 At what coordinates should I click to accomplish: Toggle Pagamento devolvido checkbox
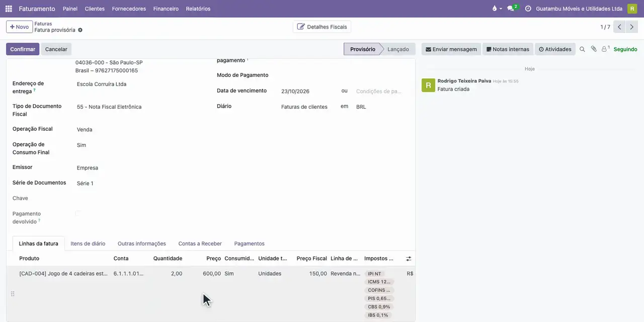[x=78, y=214]
